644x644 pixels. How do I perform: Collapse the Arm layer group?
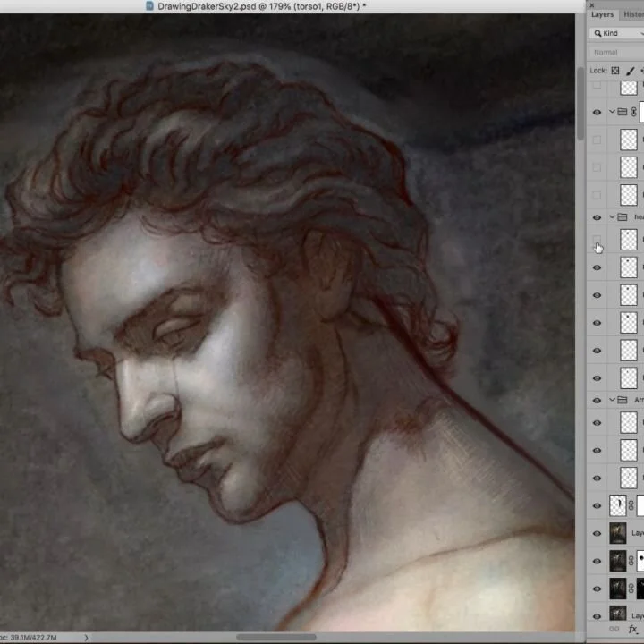612,400
